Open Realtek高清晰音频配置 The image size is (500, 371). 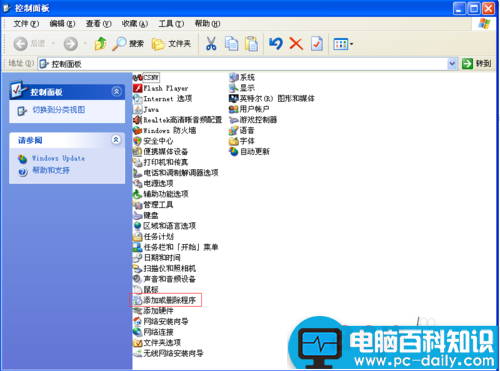point(177,120)
